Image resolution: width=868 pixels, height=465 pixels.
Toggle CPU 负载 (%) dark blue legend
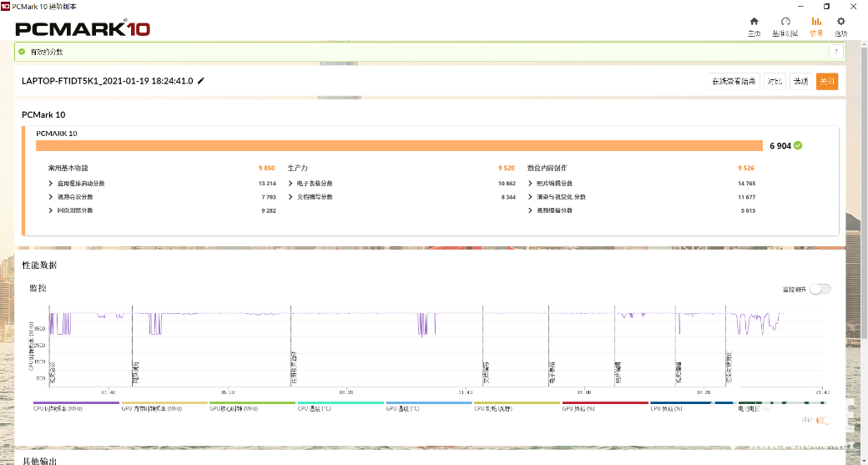[693, 407]
